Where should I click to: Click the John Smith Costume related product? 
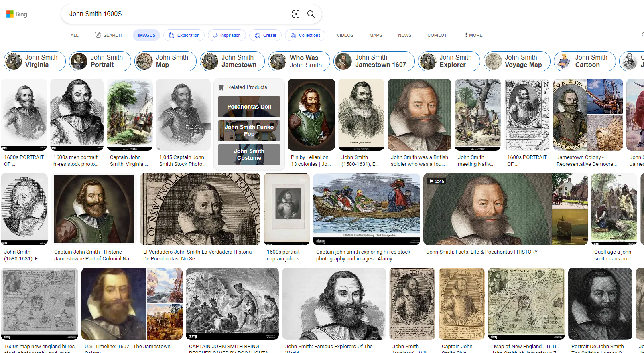point(249,155)
